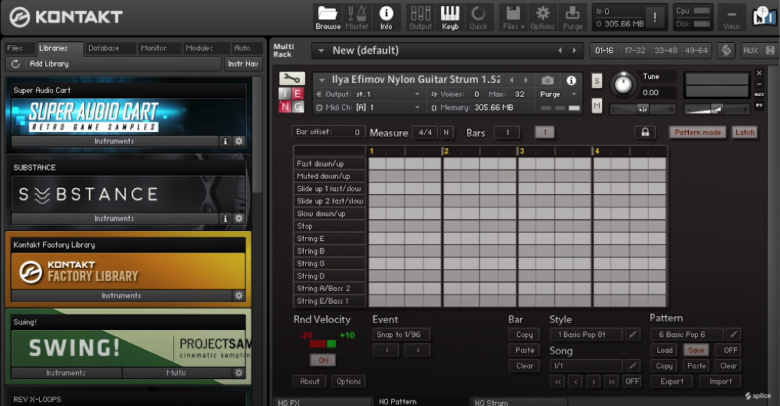Open Substance library settings gear
The height and width of the screenshot is (406, 780).
tap(239, 218)
